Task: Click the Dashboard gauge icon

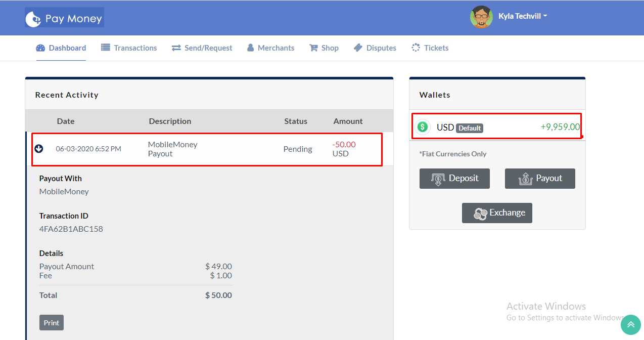Action: point(40,48)
